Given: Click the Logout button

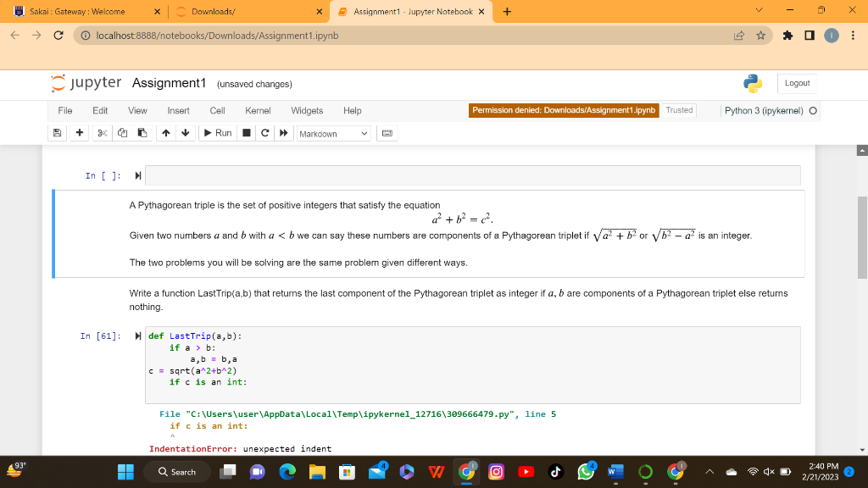Looking at the screenshot, I should (x=796, y=83).
